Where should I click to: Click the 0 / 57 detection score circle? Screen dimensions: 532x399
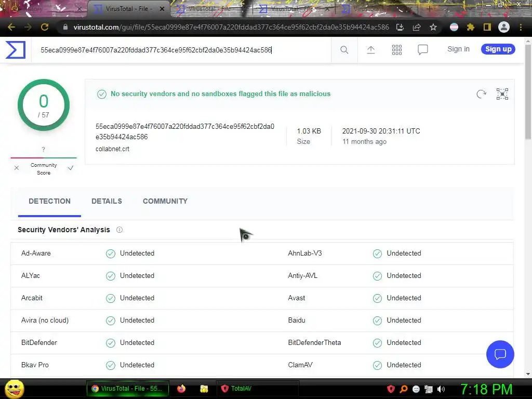pos(44,105)
